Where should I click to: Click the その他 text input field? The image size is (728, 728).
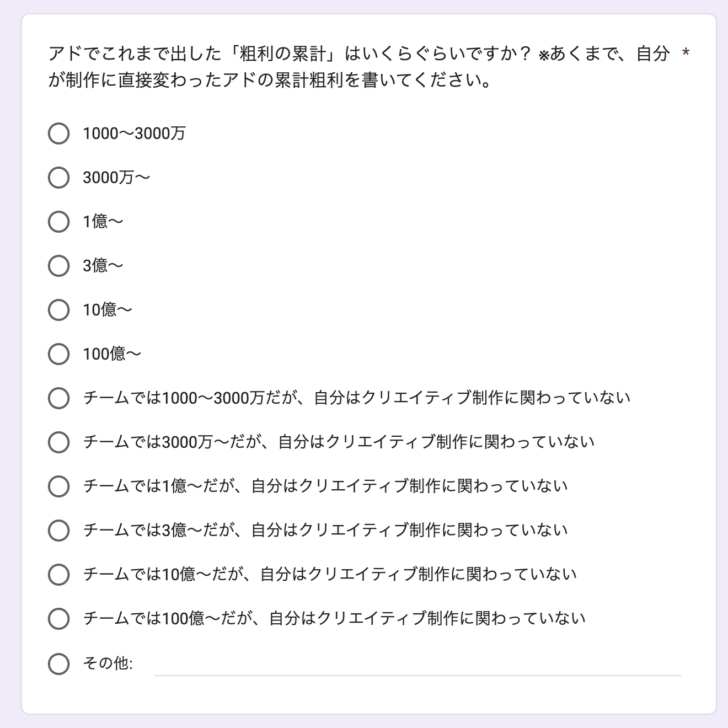(x=417, y=664)
